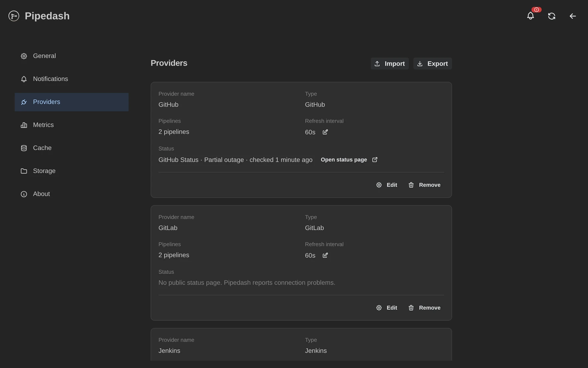Open the Storage section
The image size is (588, 368).
tap(71, 171)
